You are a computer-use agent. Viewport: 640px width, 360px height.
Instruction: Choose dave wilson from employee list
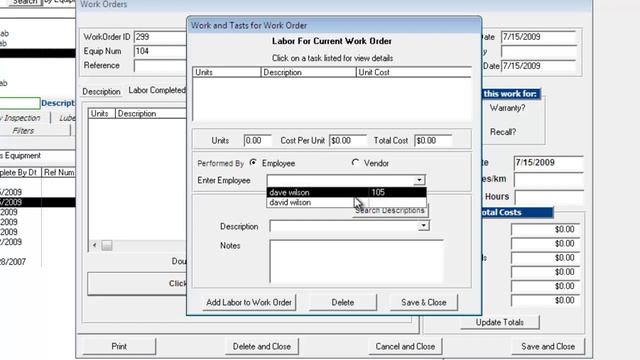[x=347, y=192]
